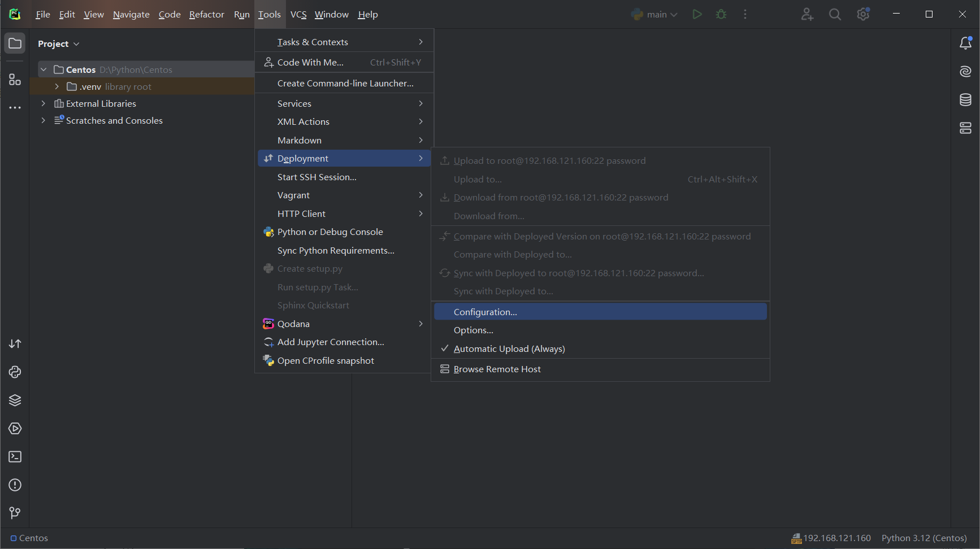Open the Refactor menu
Screen dimensions: 980x549
tap(206, 14)
